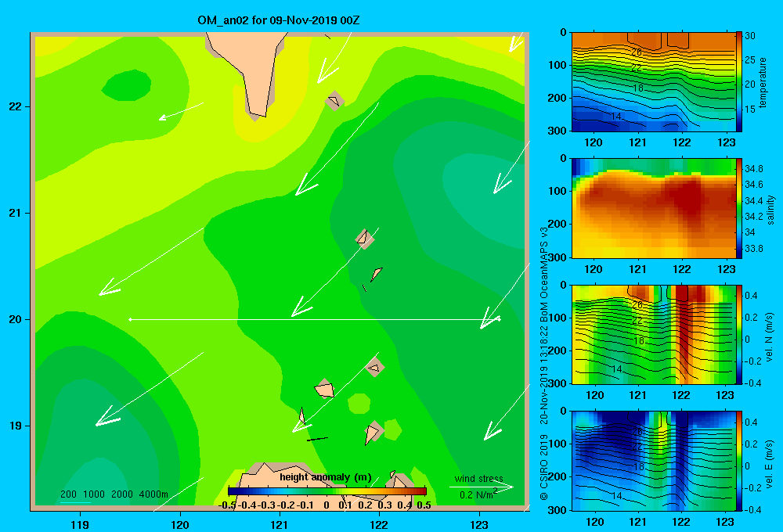The height and width of the screenshot is (532, 783).
Task: Click the longitude 122 label below the main map
Action: coord(379,524)
